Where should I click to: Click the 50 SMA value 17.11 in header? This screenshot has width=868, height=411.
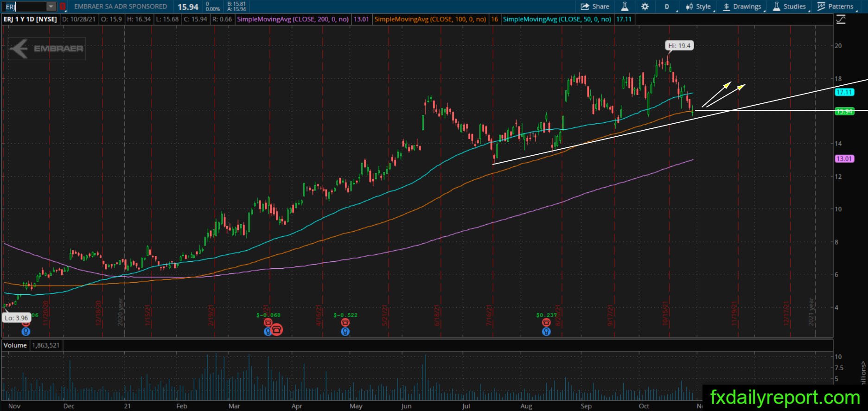[624, 19]
